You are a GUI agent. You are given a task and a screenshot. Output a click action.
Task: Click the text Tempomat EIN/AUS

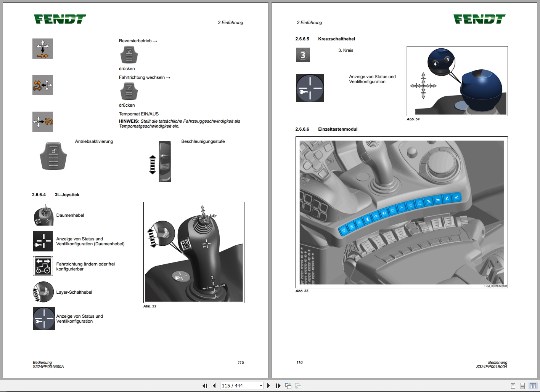coord(139,114)
